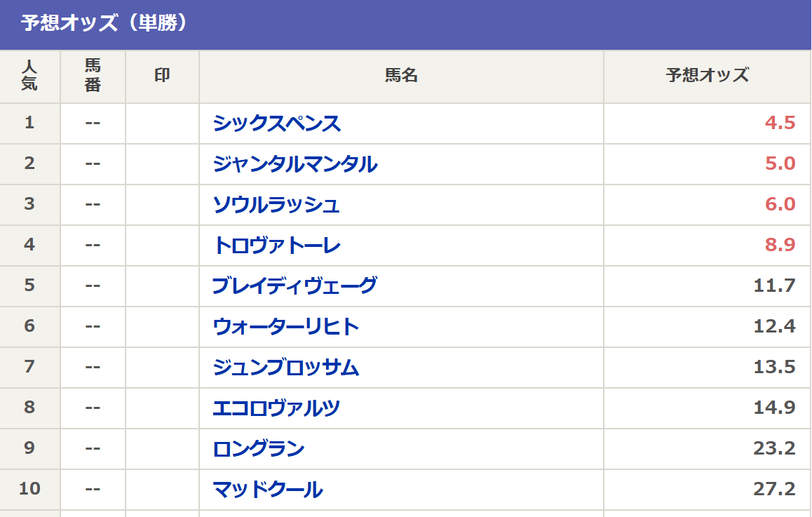
Task: Click the 4.5 odds value for シックスペンス
Action: tap(780, 123)
